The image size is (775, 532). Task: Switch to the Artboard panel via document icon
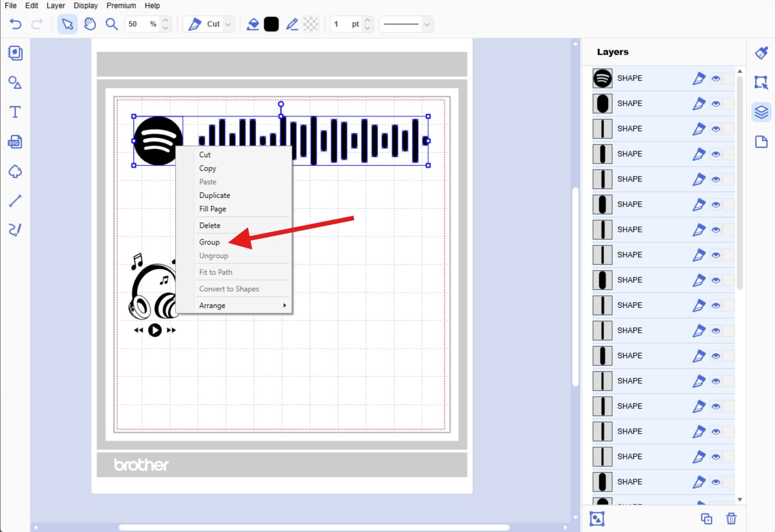tap(762, 142)
